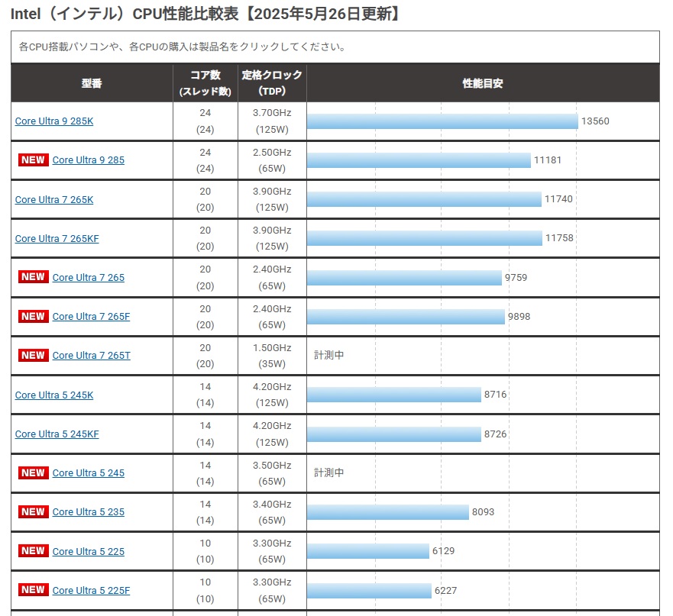Screen dimensions: 673x616
Task: Select the score value 9759
Action: coord(516,278)
